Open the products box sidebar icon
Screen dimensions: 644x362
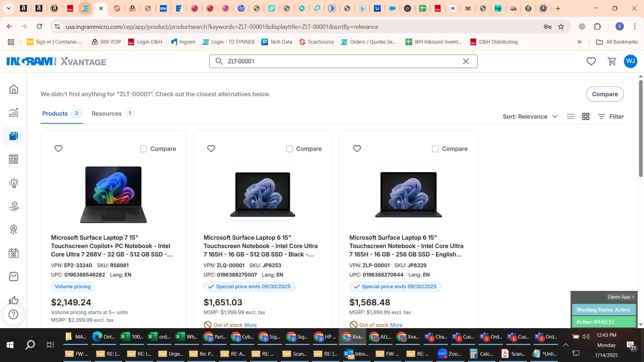[13, 136]
